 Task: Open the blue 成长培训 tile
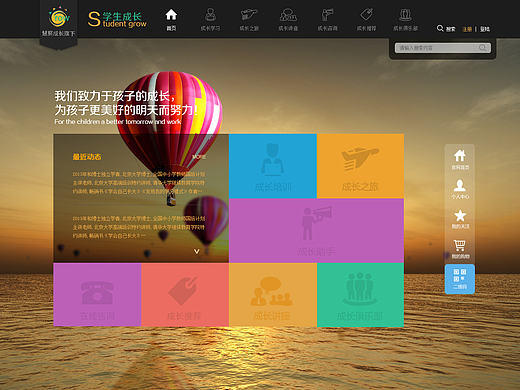(273, 166)
